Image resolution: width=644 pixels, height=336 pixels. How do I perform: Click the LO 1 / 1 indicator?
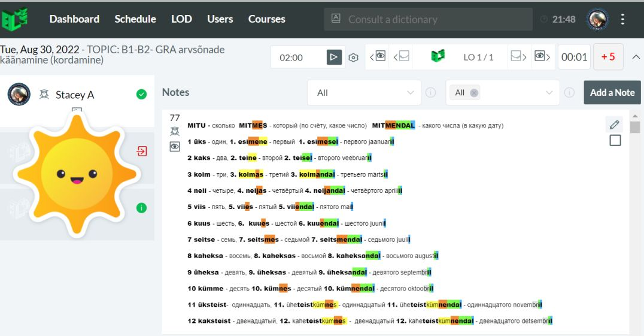pos(478,57)
